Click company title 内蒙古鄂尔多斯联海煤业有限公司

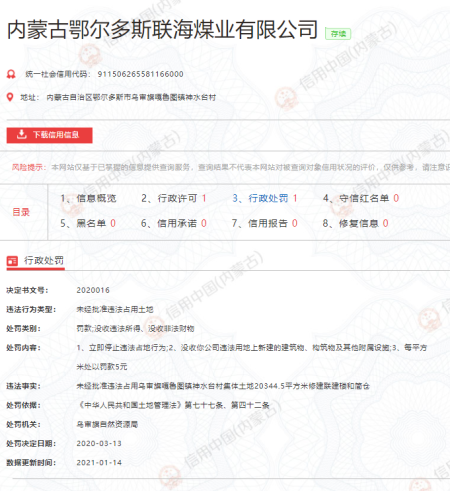(162, 29)
